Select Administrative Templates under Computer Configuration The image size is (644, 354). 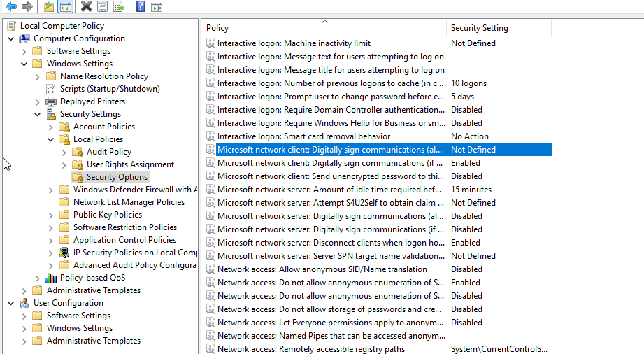(93, 290)
